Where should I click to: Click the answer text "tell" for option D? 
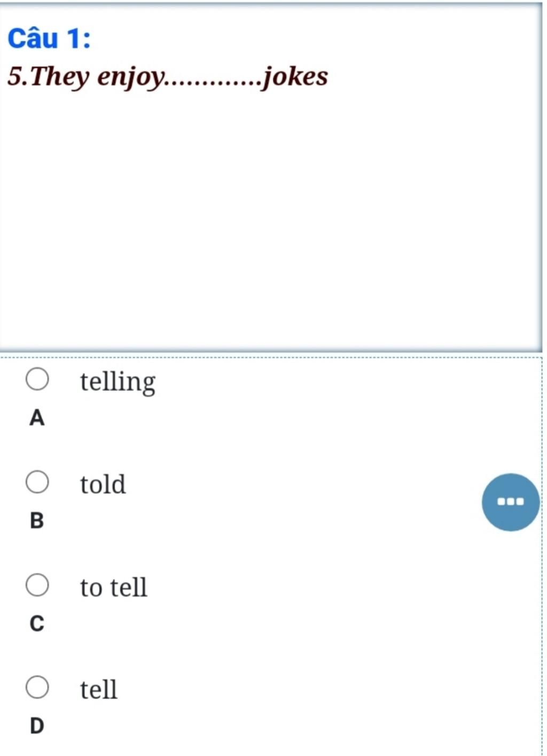click(99, 689)
